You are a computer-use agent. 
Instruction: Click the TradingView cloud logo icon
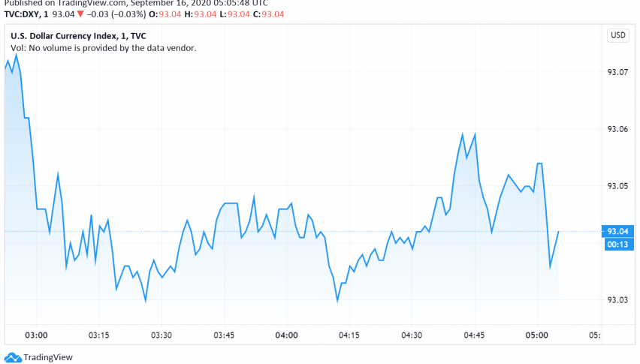pos(13,357)
